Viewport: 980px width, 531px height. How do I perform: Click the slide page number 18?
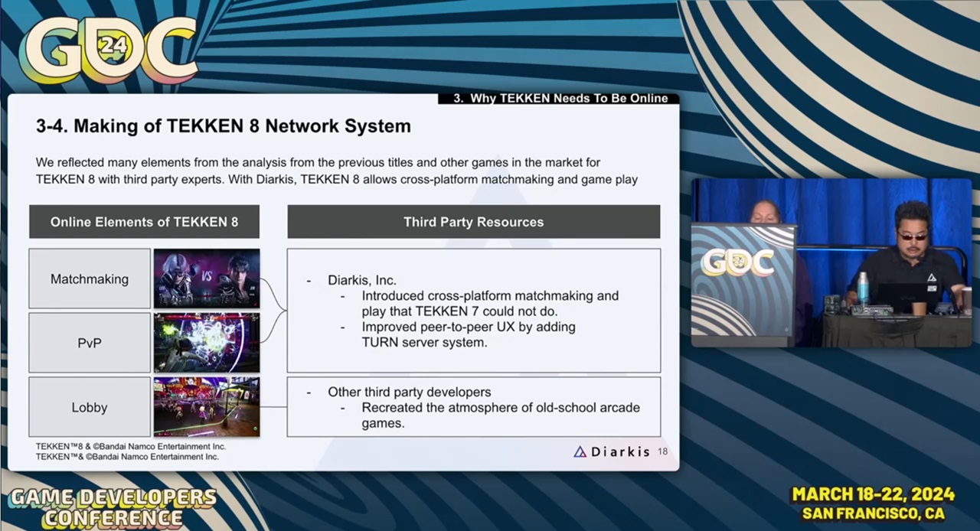[662, 451]
